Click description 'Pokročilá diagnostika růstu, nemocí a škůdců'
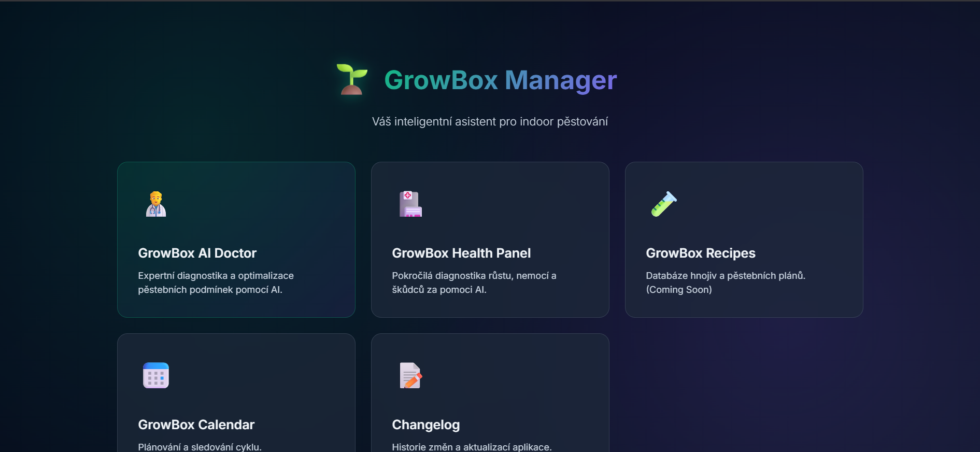 click(x=474, y=282)
